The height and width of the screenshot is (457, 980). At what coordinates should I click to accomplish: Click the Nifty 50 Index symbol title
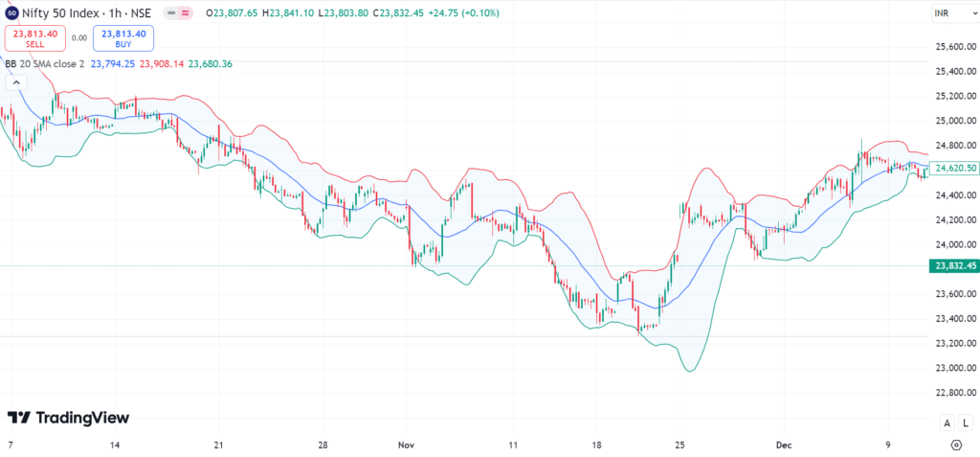pos(60,12)
